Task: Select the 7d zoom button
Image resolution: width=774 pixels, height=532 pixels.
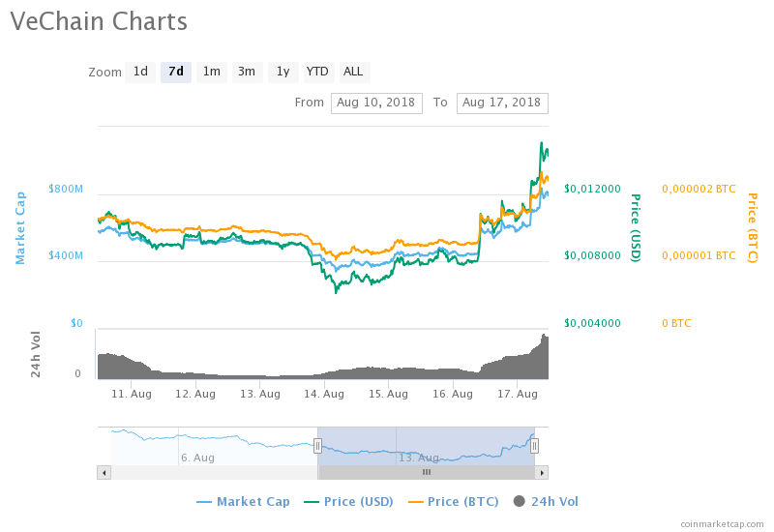Action: click(x=176, y=72)
